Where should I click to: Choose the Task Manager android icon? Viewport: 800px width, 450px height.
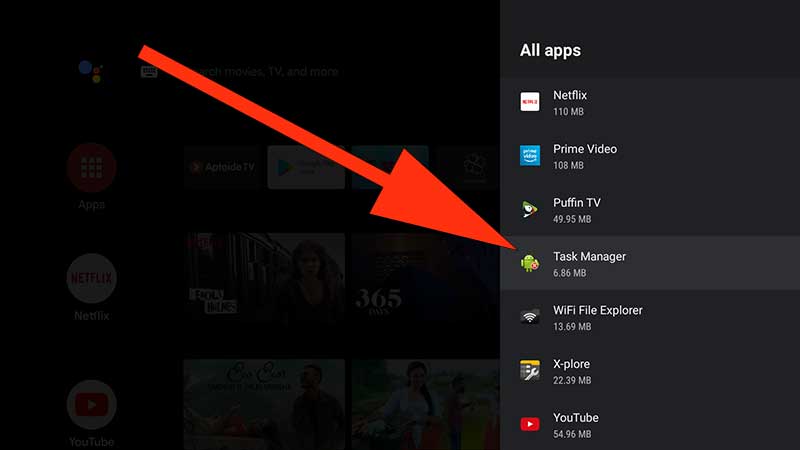(530, 263)
